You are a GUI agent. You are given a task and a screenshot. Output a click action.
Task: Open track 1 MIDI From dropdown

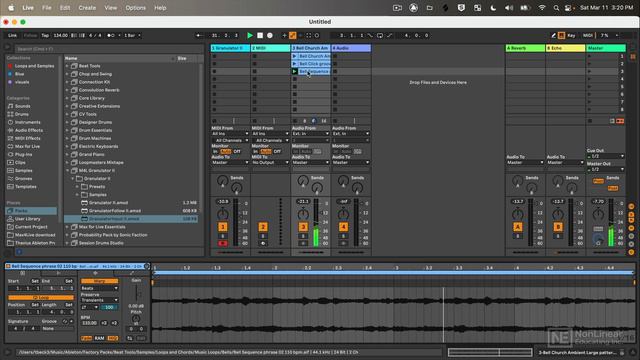[x=230, y=133]
